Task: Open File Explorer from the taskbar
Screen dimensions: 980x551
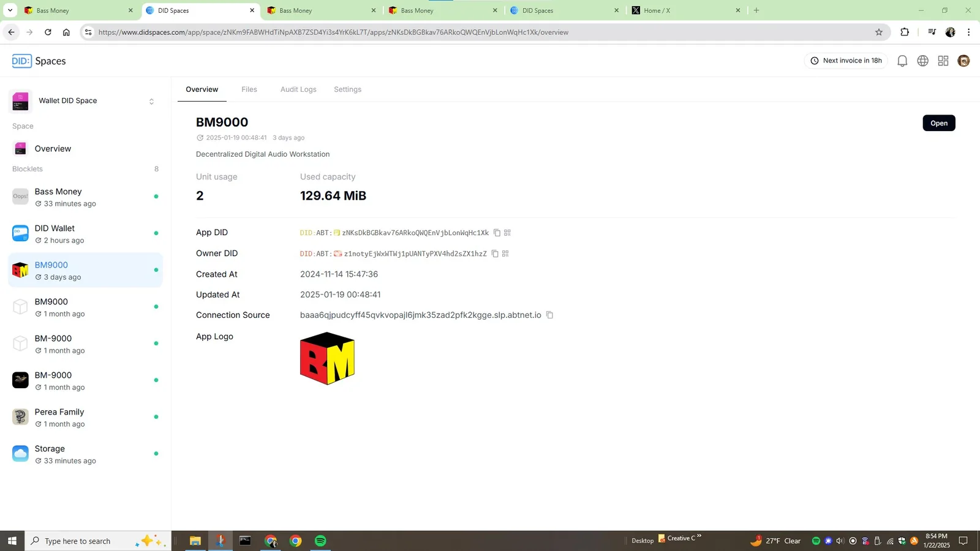Action: point(195,541)
